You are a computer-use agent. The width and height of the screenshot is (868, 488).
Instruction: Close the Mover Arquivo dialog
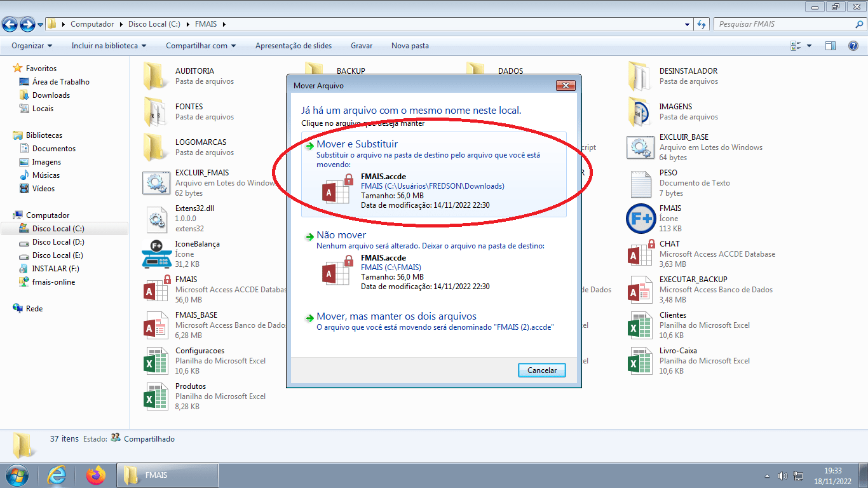point(566,85)
